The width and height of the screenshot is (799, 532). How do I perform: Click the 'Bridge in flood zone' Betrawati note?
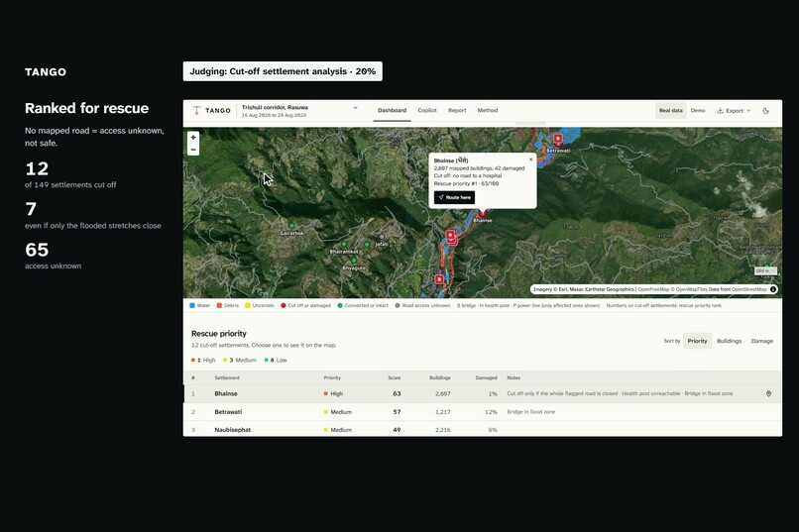point(531,412)
